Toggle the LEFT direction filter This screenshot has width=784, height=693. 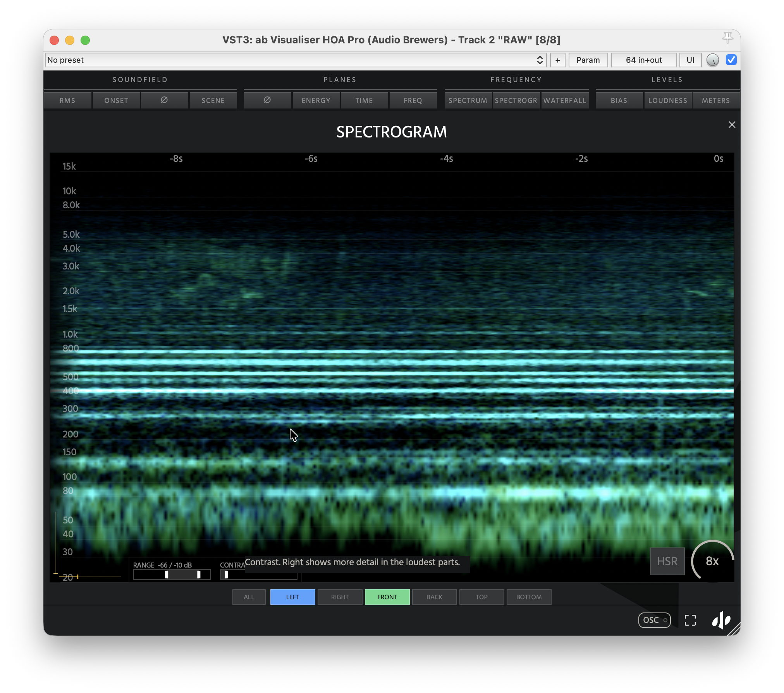point(292,597)
